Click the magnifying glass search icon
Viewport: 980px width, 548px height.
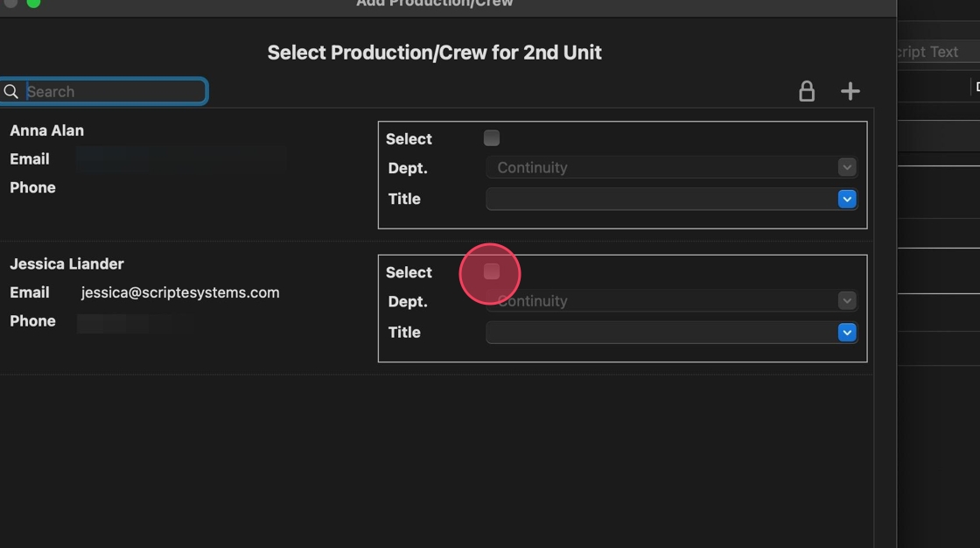pos(11,91)
